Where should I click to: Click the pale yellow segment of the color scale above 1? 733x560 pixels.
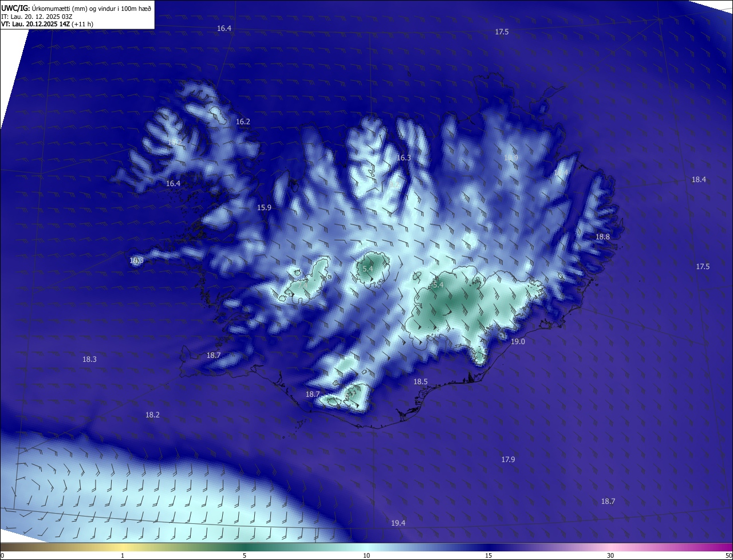pos(123,547)
